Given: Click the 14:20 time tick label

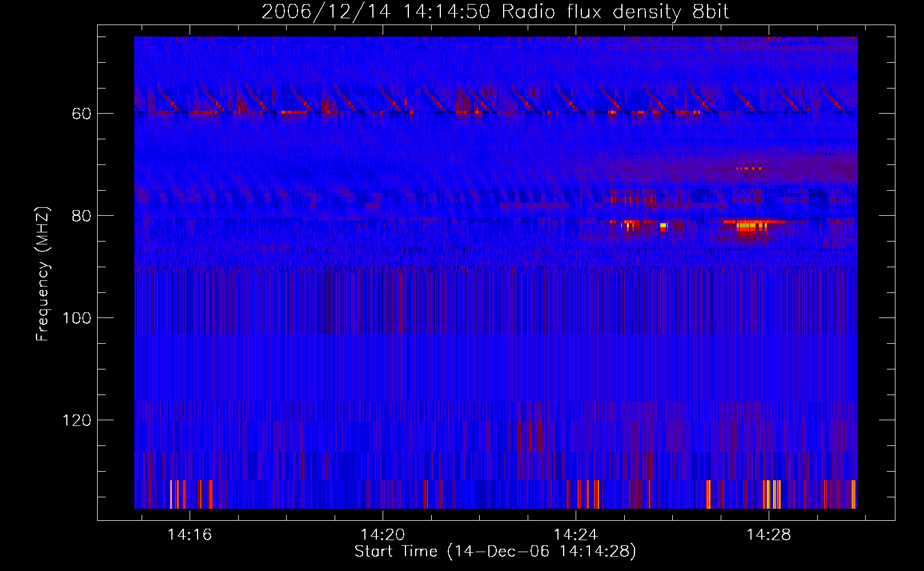Looking at the screenshot, I should pyautogui.click(x=383, y=534).
